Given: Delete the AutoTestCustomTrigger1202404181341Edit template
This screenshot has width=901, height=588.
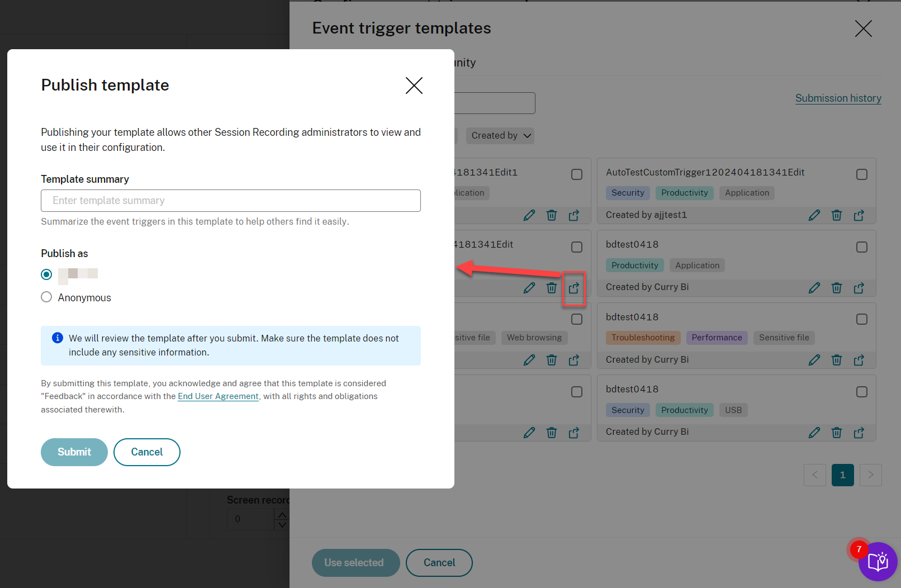Looking at the screenshot, I should 837,215.
